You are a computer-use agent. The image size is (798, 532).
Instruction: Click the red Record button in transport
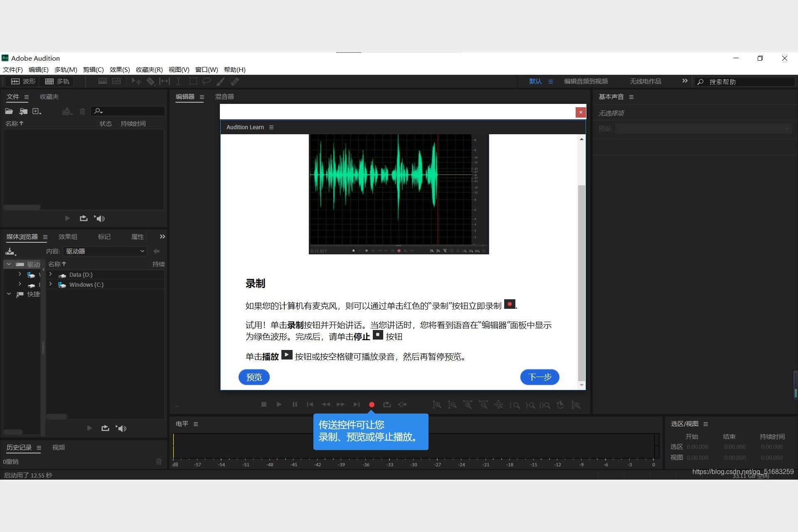click(x=372, y=404)
